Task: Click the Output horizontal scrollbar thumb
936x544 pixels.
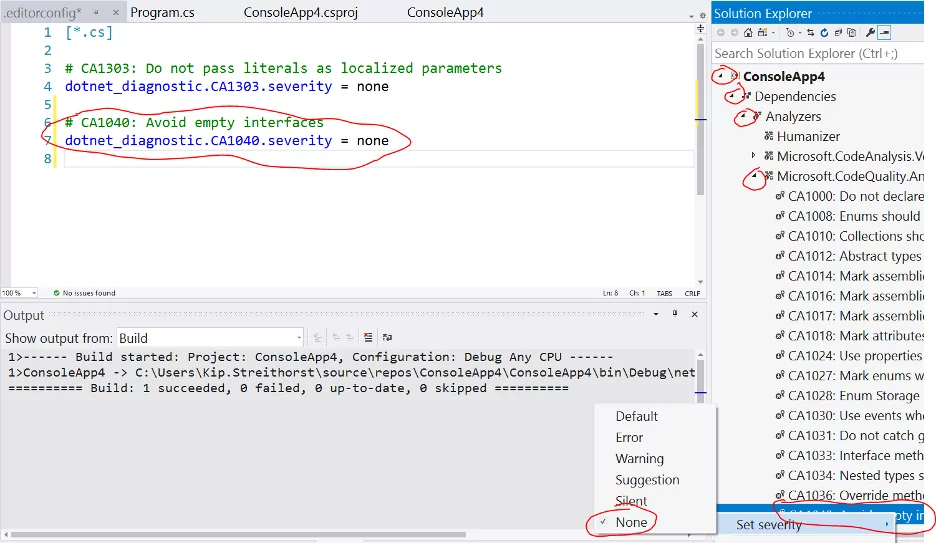Action: tap(239, 534)
